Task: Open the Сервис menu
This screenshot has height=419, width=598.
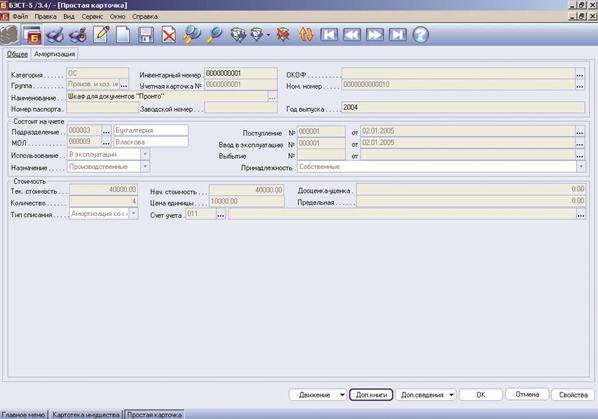Action: pos(92,16)
